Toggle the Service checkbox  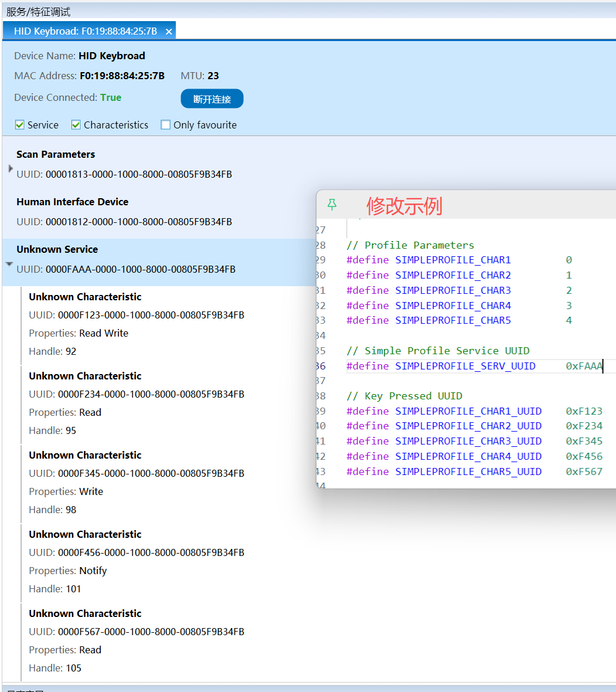point(19,125)
